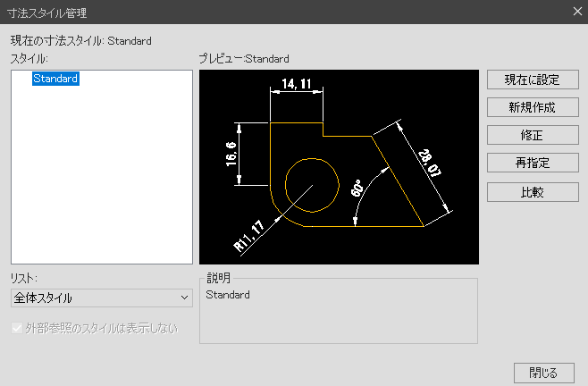Screen dimensions: 588x386
Task: Click the 寸法スタイル管理 title text
Action: click(46, 13)
